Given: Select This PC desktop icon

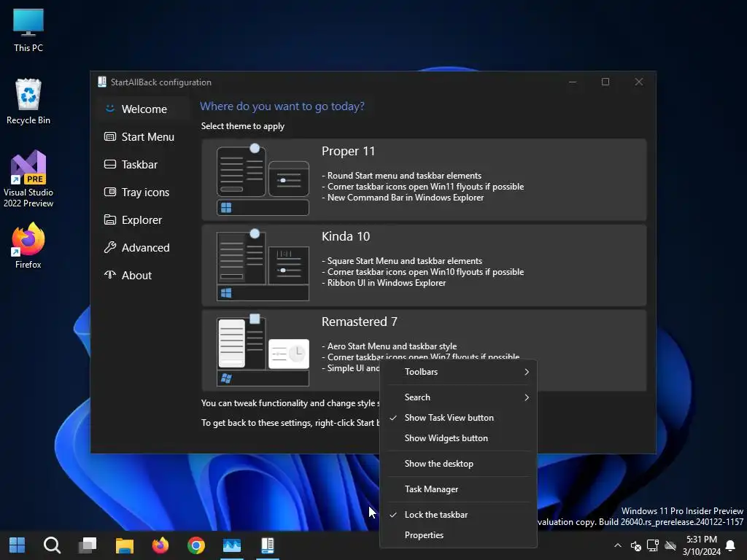Looking at the screenshot, I should tap(28, 31).
